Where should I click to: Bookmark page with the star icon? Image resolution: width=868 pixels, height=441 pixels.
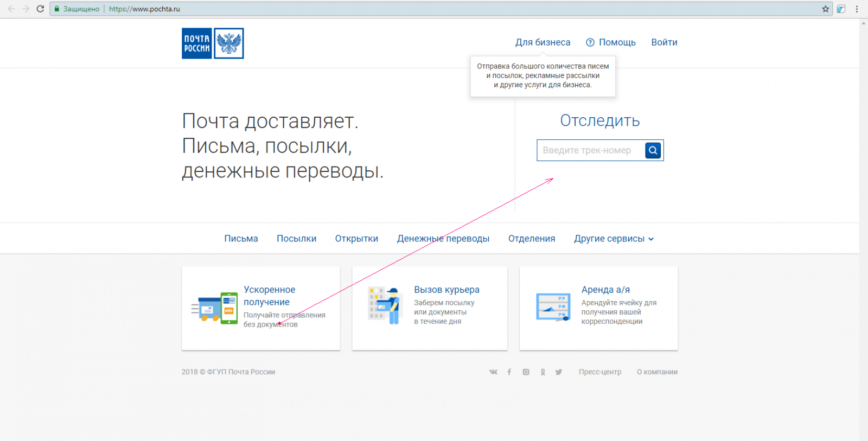coord(825,9)
